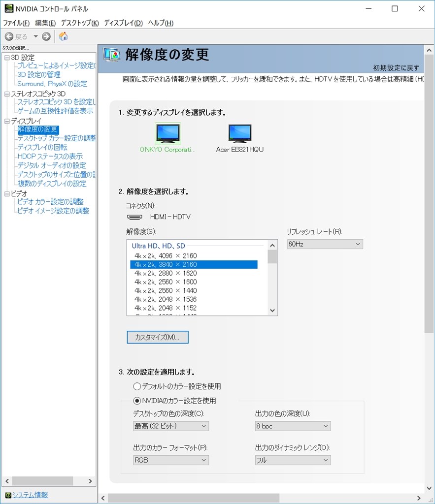Screen dimensions: 435x504
Task: Select the Acer EB321HQU display icon
Action: pyautogui.click(x=240, y=133)
